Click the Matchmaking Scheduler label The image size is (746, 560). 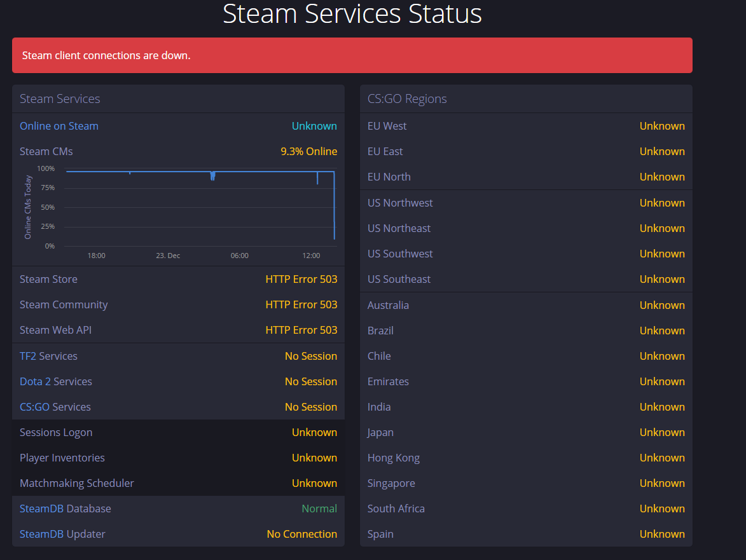click(x=76, y=483)
